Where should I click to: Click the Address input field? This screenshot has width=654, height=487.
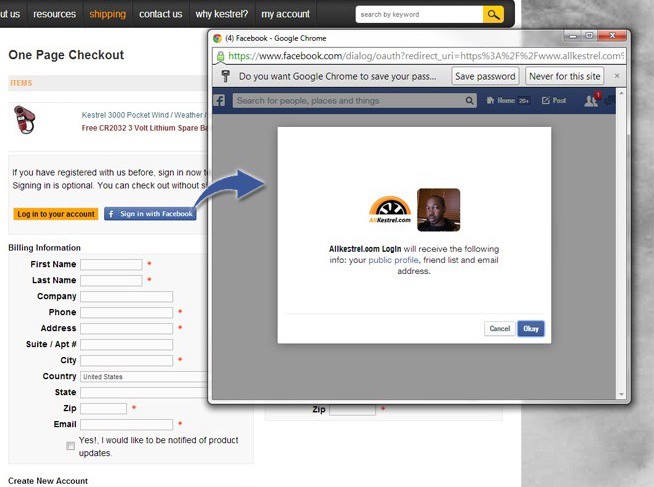pyautogui.click(x=126, y=329)
